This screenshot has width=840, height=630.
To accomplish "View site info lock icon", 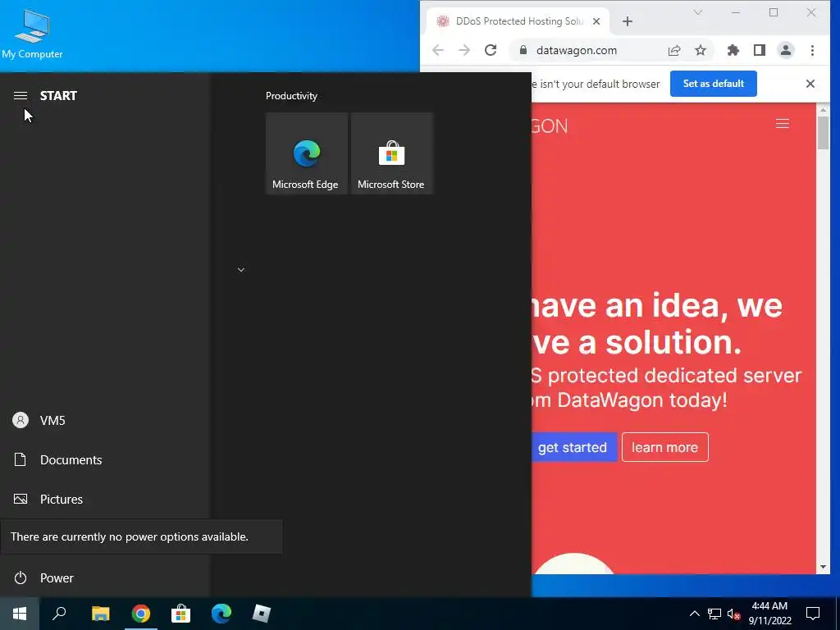I will click(523, 50).
